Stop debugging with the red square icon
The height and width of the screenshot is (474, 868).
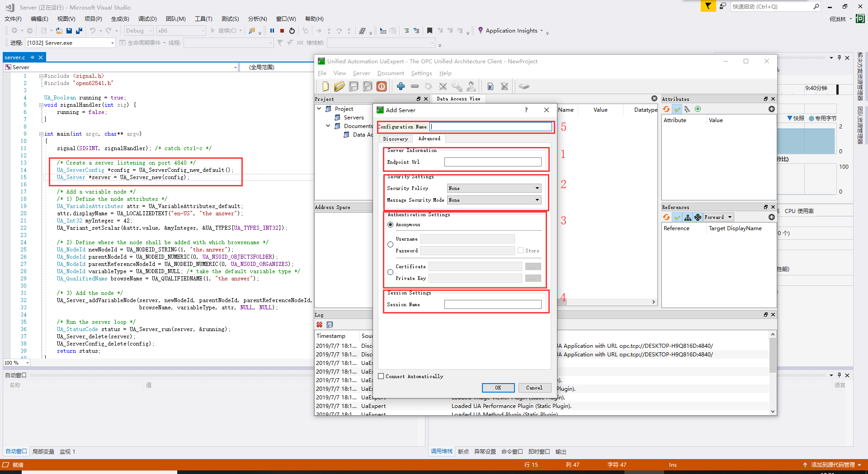click(x=282, y=31)
